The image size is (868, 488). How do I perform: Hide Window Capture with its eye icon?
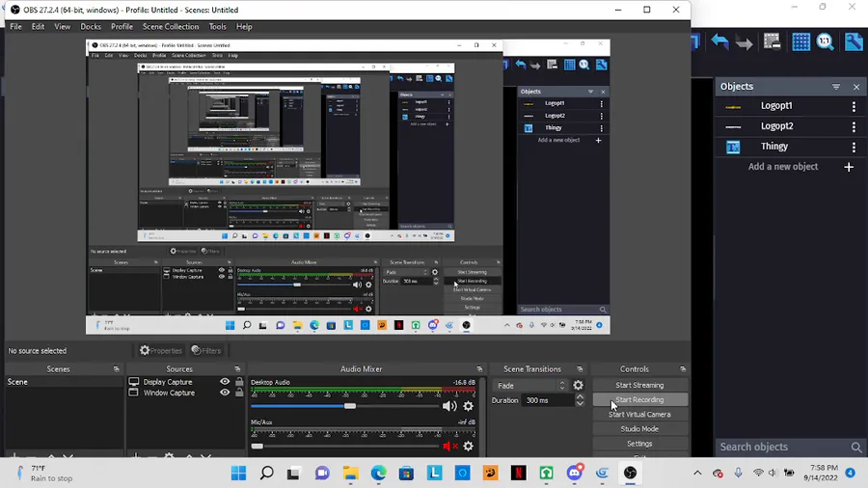(x=225, y=393)
